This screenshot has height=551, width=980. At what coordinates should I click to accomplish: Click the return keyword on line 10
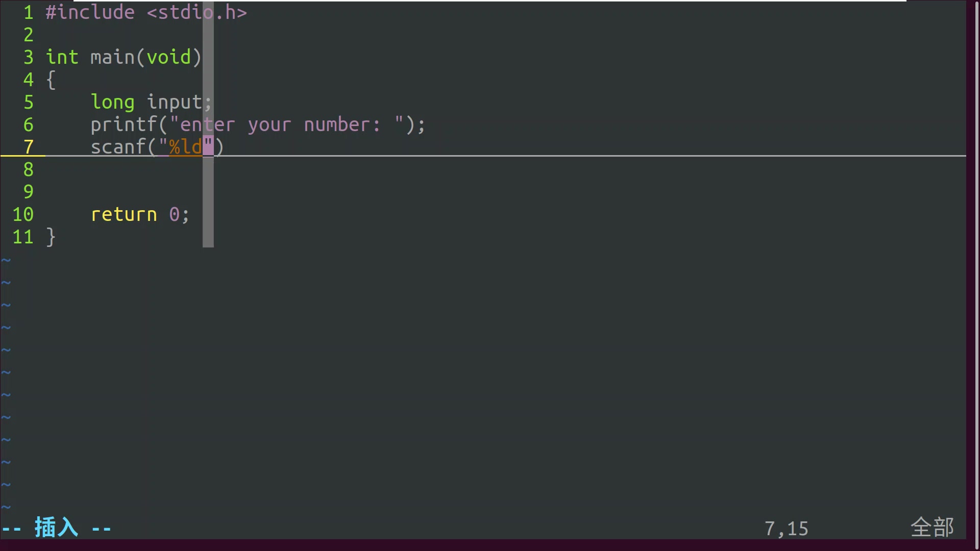pos(124,214)
